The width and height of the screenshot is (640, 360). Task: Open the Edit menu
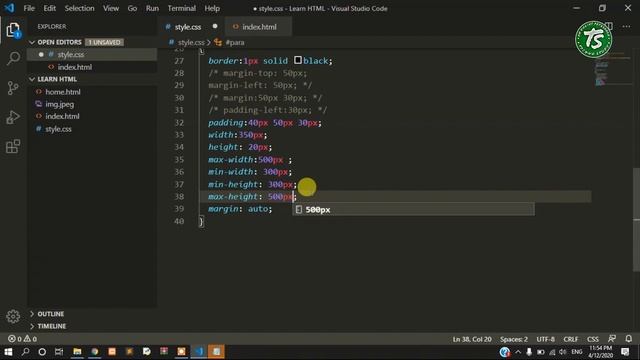point(49,8)
